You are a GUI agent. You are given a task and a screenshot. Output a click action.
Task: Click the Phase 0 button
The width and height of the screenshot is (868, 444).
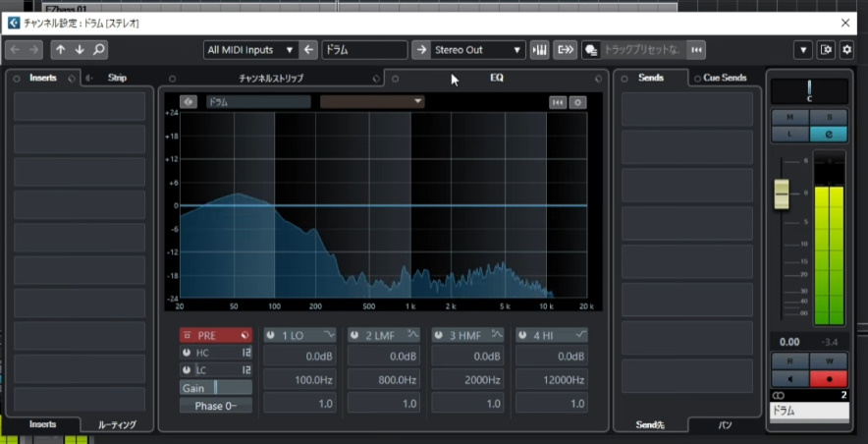coord(215,406)
